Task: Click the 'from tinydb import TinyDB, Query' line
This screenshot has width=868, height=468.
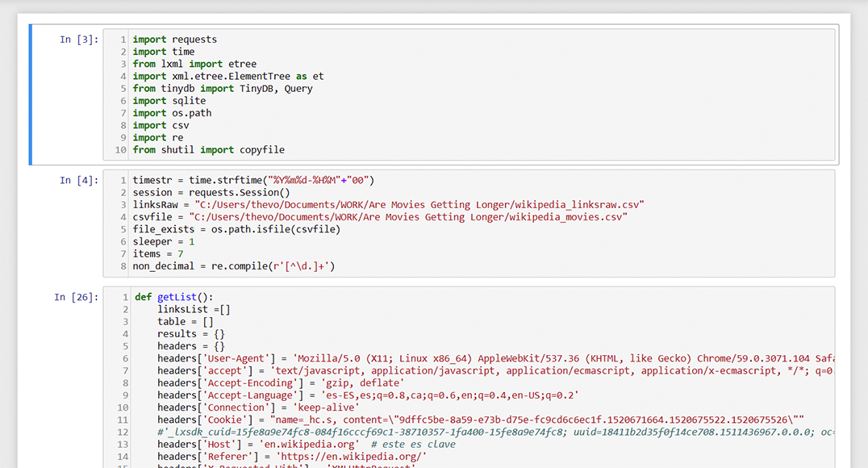Action: tap(223, 89)
